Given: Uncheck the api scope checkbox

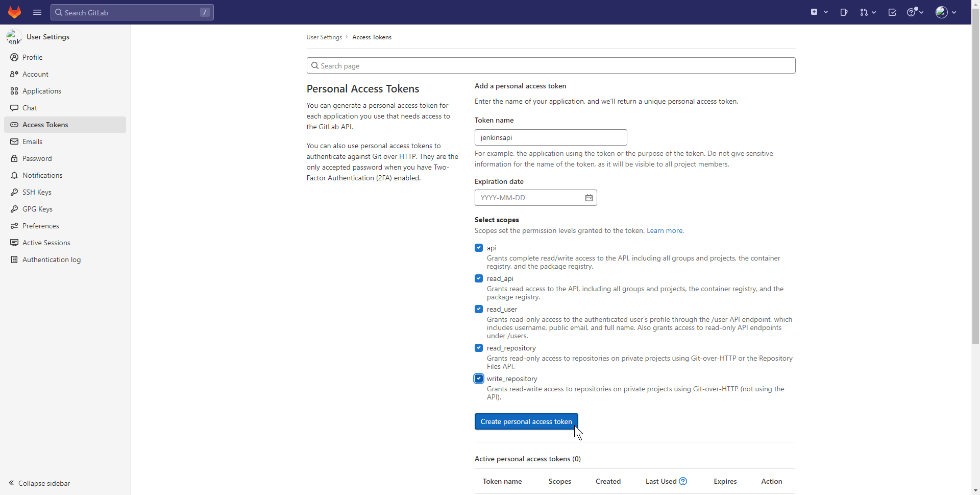Looking at the screenshot, I should pyautogui.click(x=479, y=248).
